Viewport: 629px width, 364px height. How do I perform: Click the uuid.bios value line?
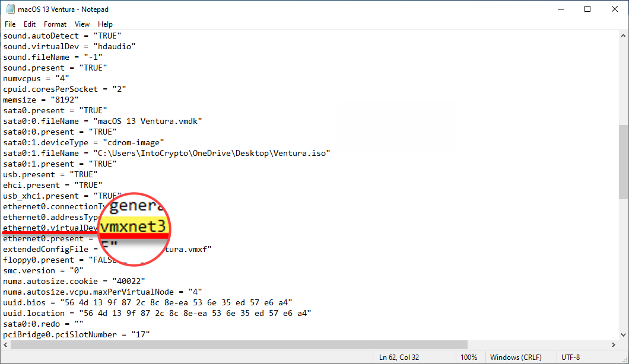coord(148,303)
